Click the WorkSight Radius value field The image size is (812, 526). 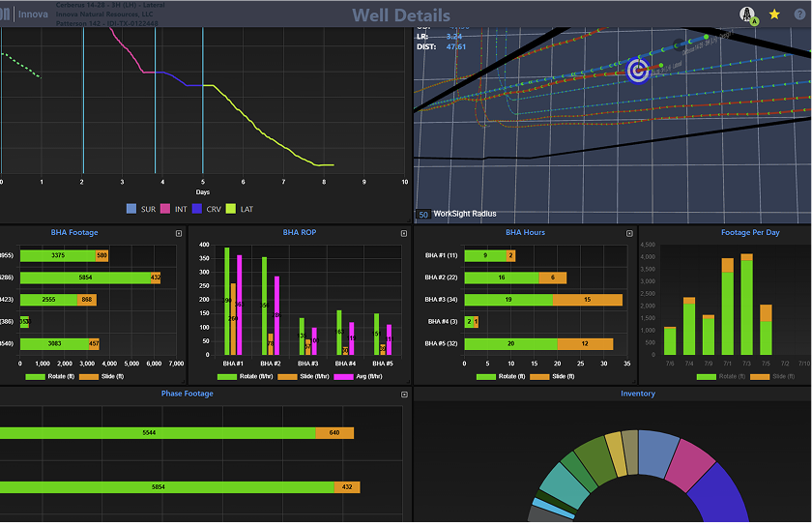pos(423,214)
